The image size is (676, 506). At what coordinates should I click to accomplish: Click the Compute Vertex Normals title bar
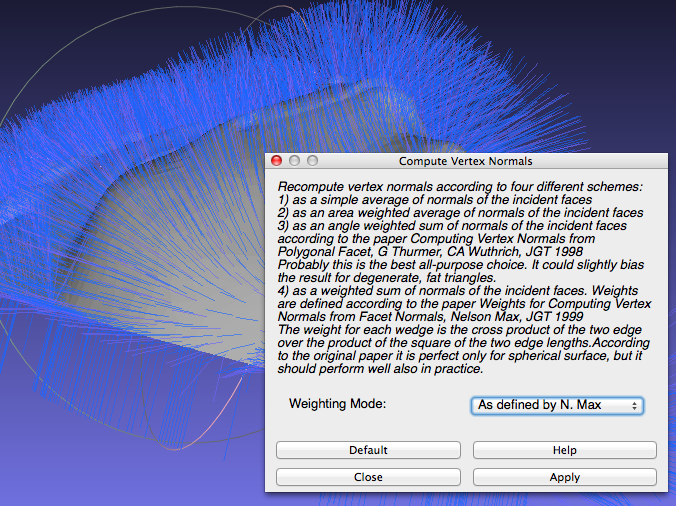[x=466, y=161]
